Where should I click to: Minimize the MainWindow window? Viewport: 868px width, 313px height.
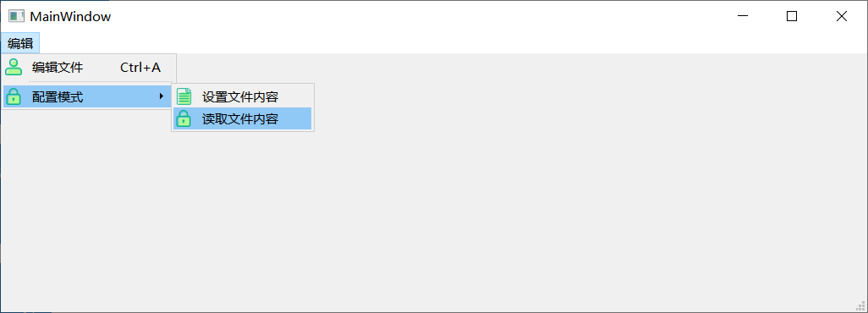pos(743,16)
